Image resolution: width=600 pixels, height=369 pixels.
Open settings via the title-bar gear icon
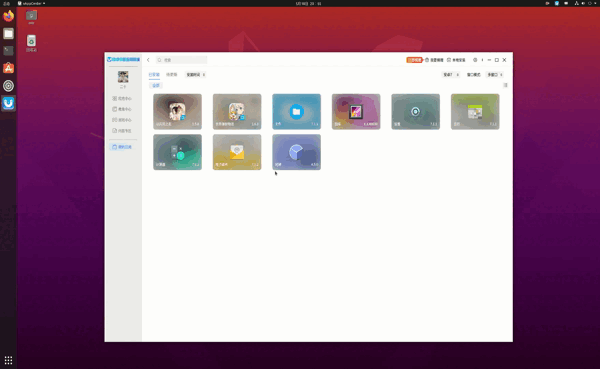[x=475, y=60]
